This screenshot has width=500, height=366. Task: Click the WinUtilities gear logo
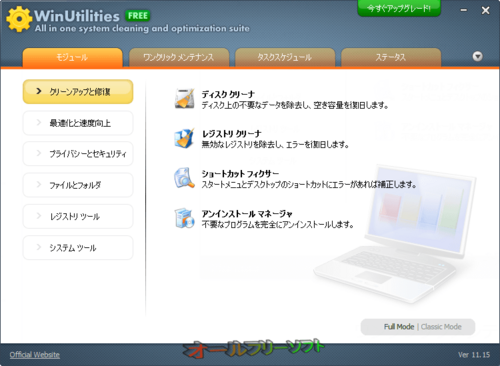(x=19, y=19)
